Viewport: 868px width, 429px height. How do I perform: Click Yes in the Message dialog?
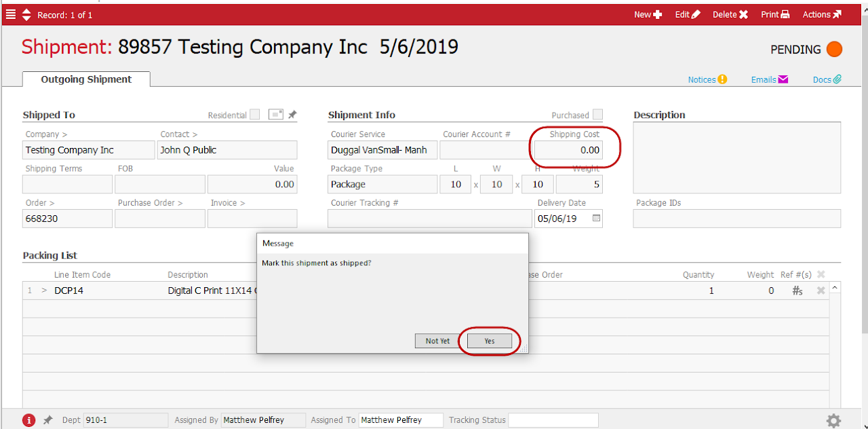pyautogui.click(x=490, y=341)
